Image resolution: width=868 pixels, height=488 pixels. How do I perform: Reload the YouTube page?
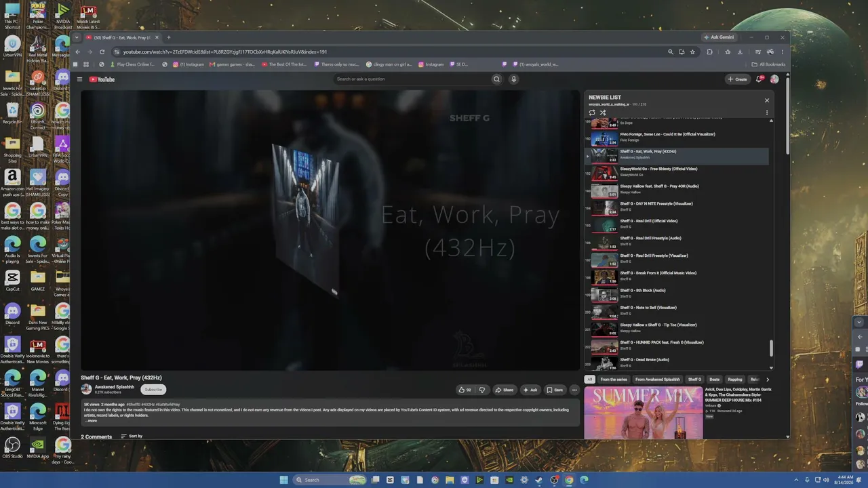click(102, 52)
